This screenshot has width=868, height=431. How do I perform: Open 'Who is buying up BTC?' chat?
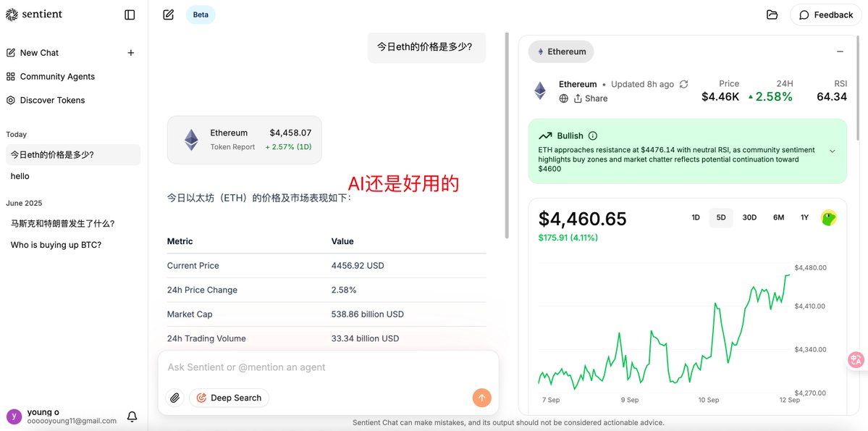[x=73, y=245]
